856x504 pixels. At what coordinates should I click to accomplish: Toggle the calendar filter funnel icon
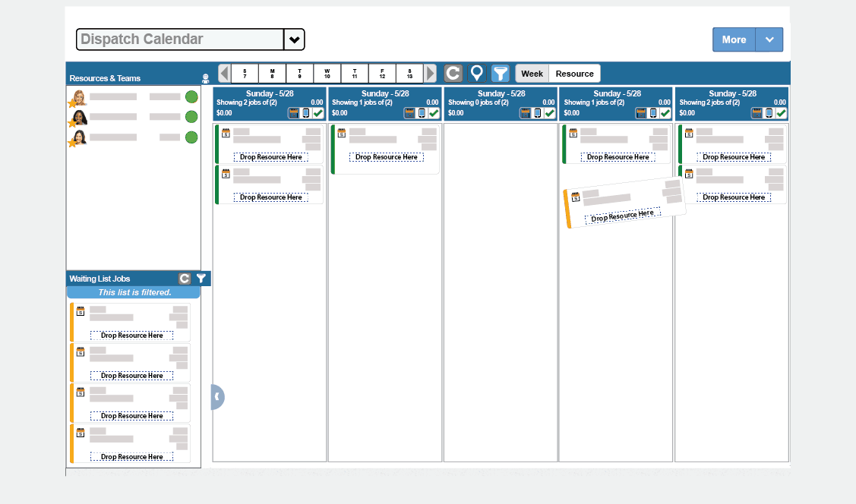coord(500,73)
